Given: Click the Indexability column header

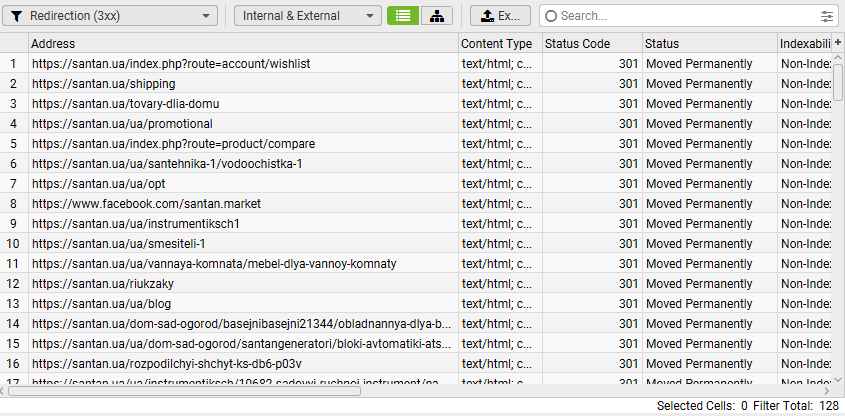Looking at the screenshot, I should (804, 44).
